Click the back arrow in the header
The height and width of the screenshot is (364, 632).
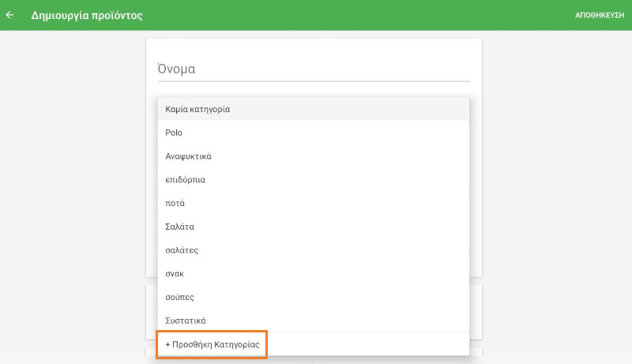pos(10,15)
